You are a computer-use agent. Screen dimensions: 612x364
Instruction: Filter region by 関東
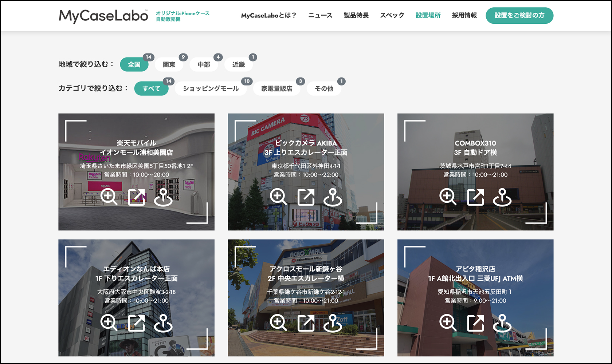coord(169,64)
